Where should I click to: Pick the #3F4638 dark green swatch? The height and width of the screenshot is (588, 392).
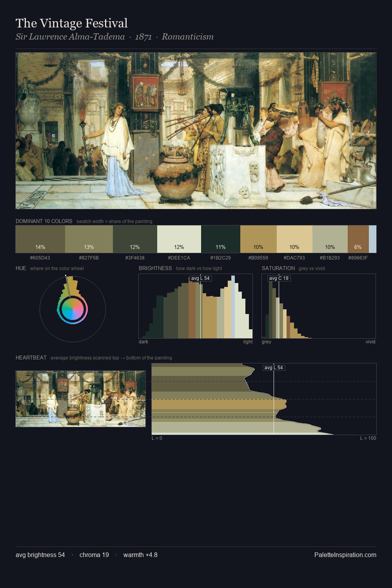[x=135, y=239]
